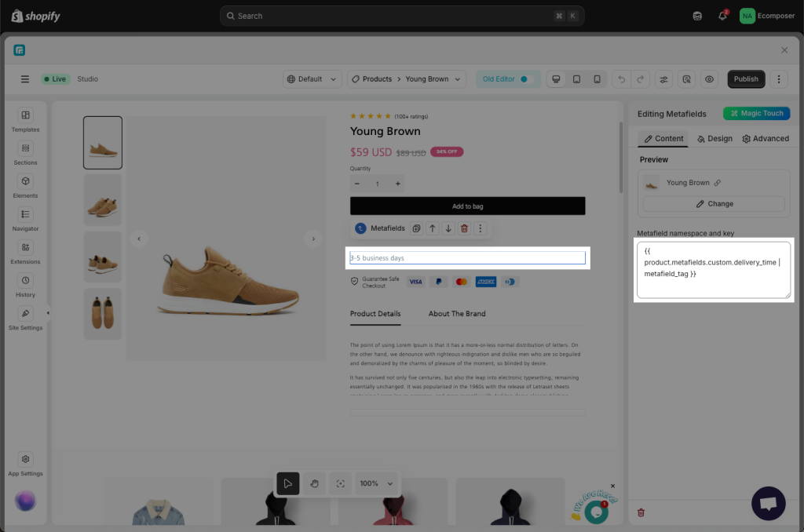Click the Add to bag button

pyautogui.click(x=468, y=206)
